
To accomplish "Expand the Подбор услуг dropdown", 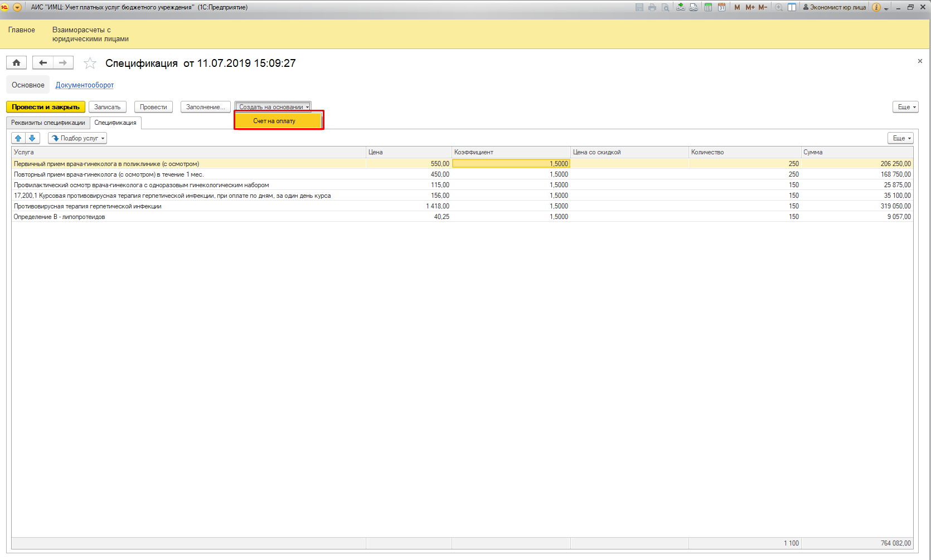I will pos(77,138).
